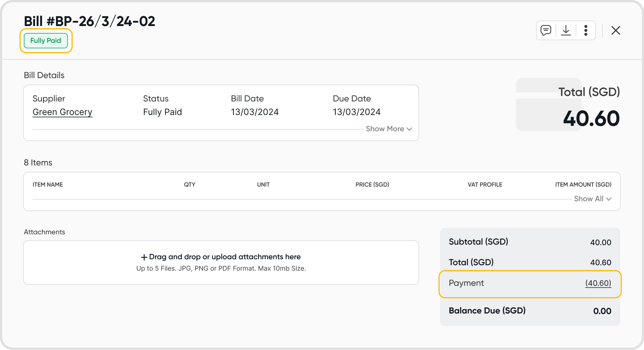This screenshot has height=350, width=644.
Task: Click the Bill #BP-26/3/24-02 title
Action: tap(90, 21)
